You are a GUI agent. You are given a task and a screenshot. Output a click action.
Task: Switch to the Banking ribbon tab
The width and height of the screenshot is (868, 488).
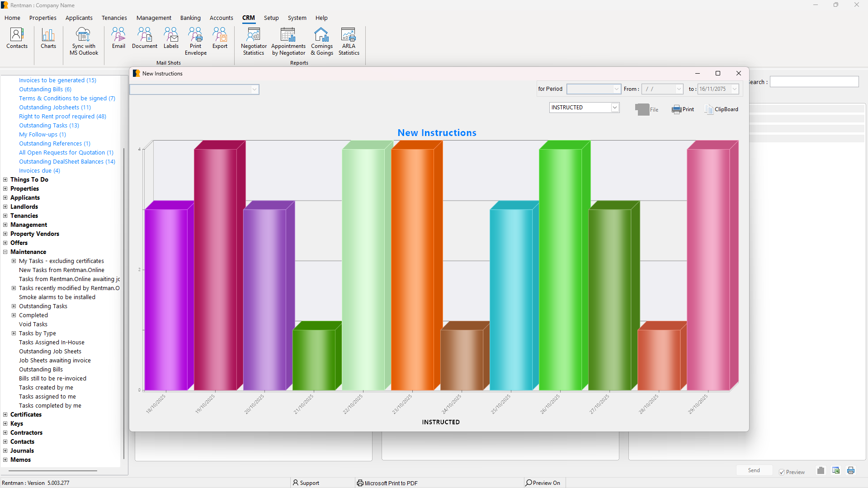coord(190,18)
